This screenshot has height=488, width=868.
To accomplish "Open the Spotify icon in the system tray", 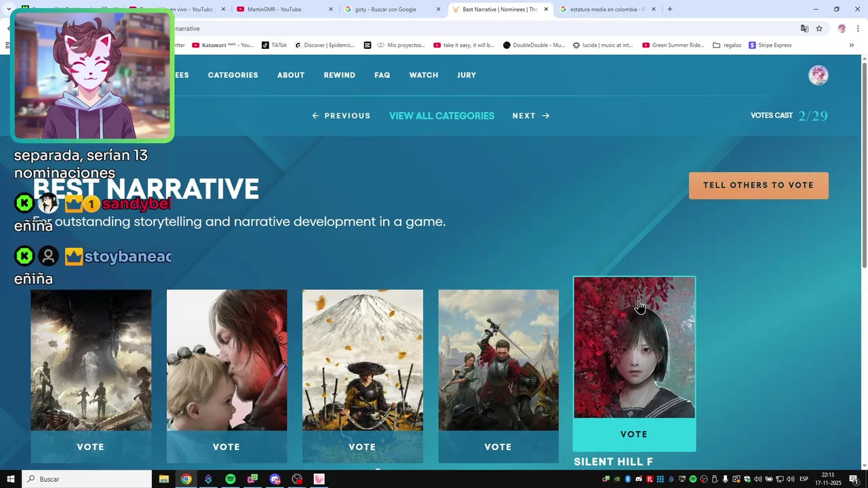I will 693,479.
